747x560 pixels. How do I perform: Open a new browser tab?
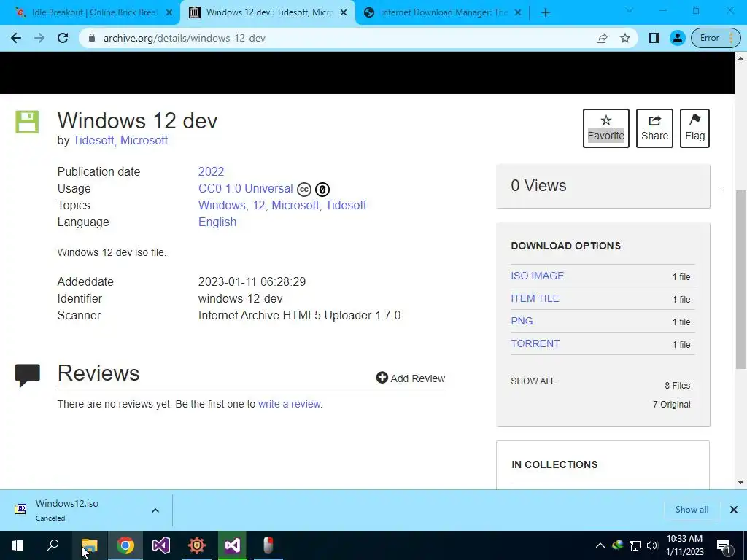pyautogui.click(x=546, y=13)
